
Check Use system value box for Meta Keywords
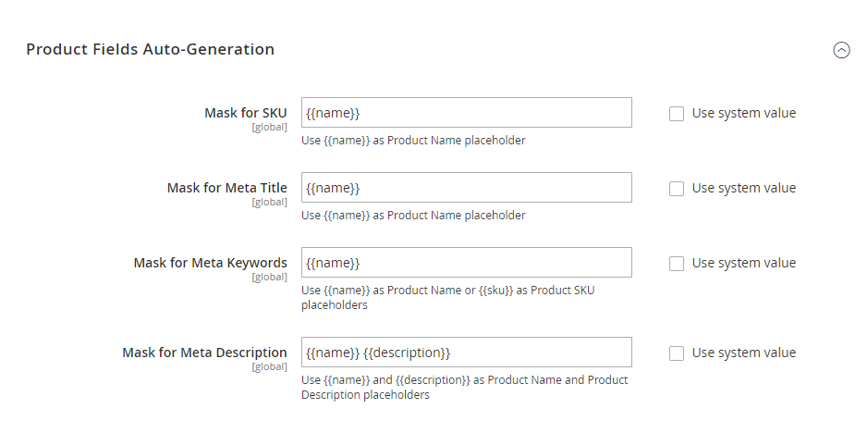[x=677, y=264]
